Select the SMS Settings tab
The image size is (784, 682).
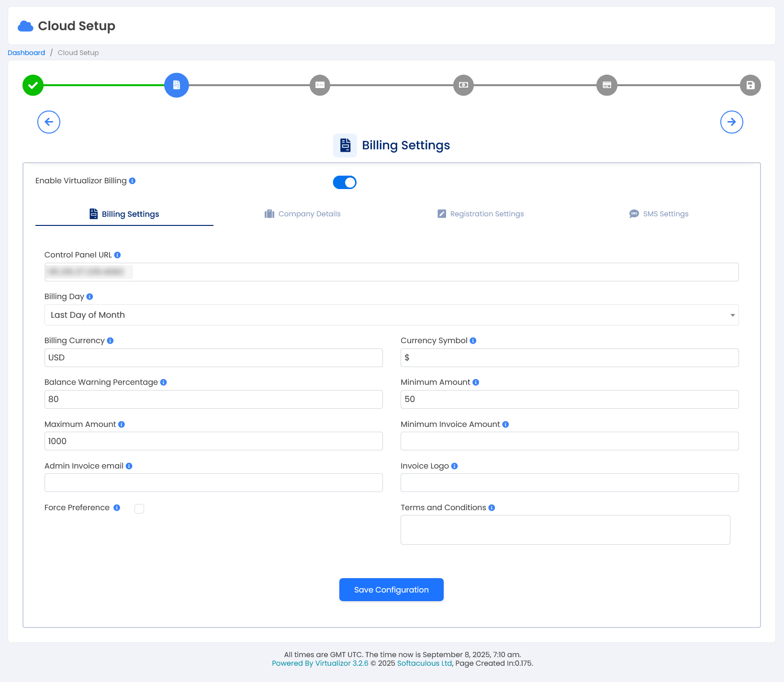[x=659, y=214]
